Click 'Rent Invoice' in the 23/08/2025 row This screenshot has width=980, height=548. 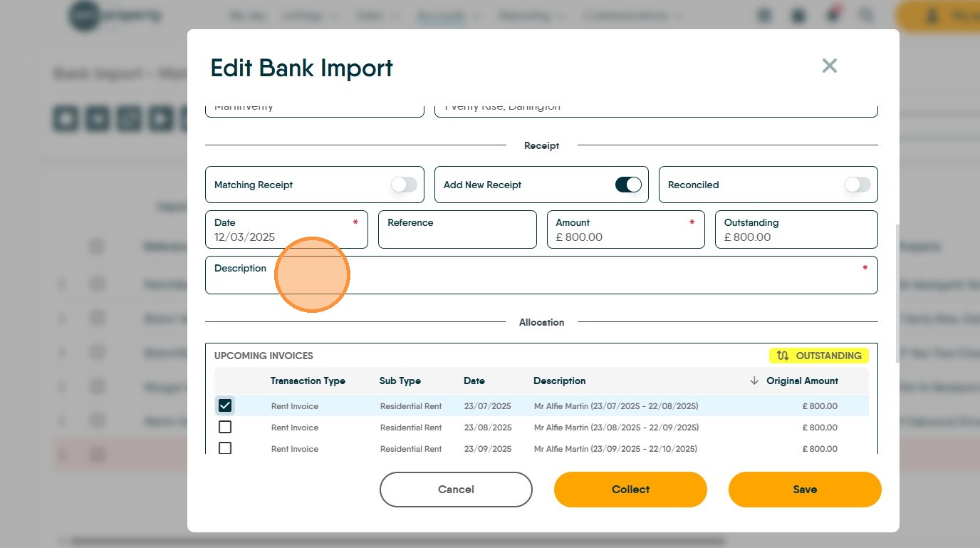295,428
